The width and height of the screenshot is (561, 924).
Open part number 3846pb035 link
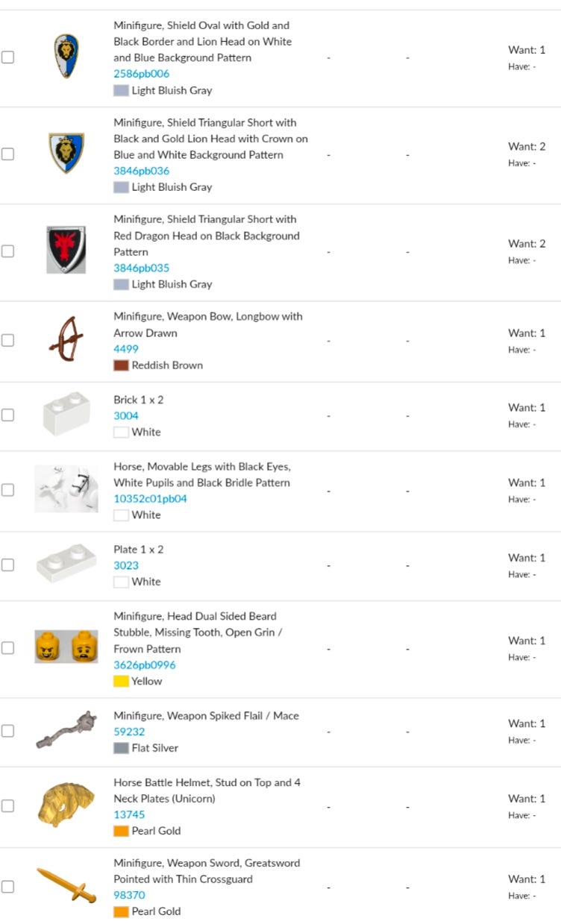141,268
